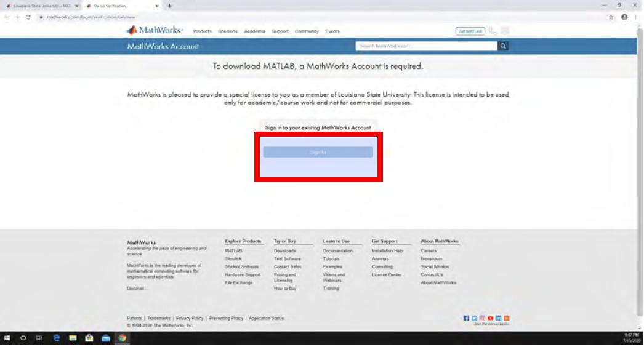Viewport: 644px width, 347px height.
Task: Open the YouTube social icon in footer
Action: click(490, 318)
